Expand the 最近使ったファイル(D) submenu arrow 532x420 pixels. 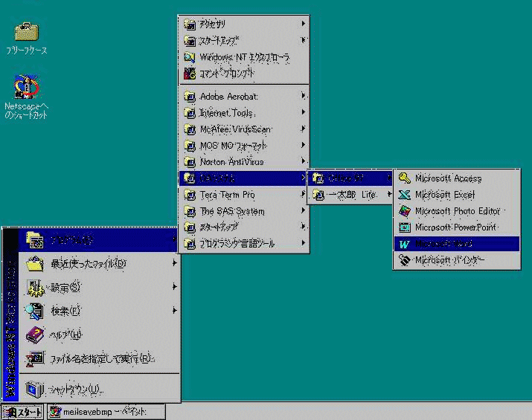click(x=174, y=263)
